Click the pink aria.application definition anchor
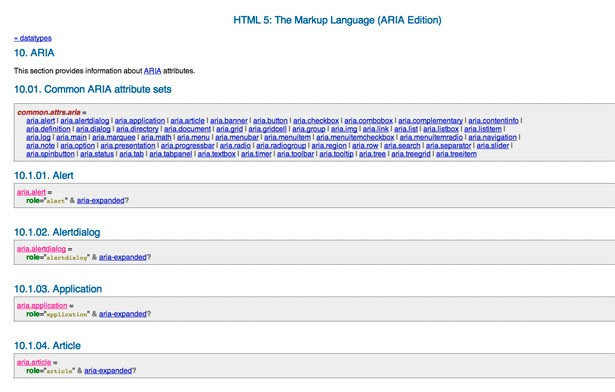 coord(42,306)
